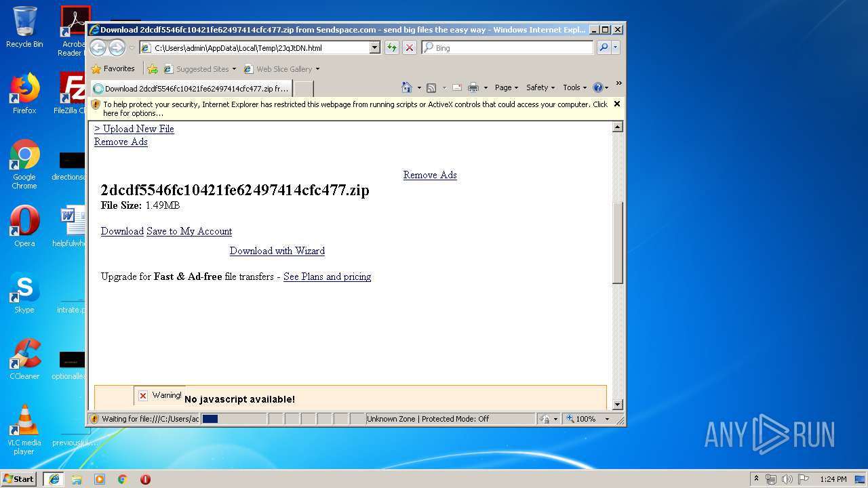The image size is (868, 488).
Task: Expand the search provider dropdown arrow
Action: [616, 47]
